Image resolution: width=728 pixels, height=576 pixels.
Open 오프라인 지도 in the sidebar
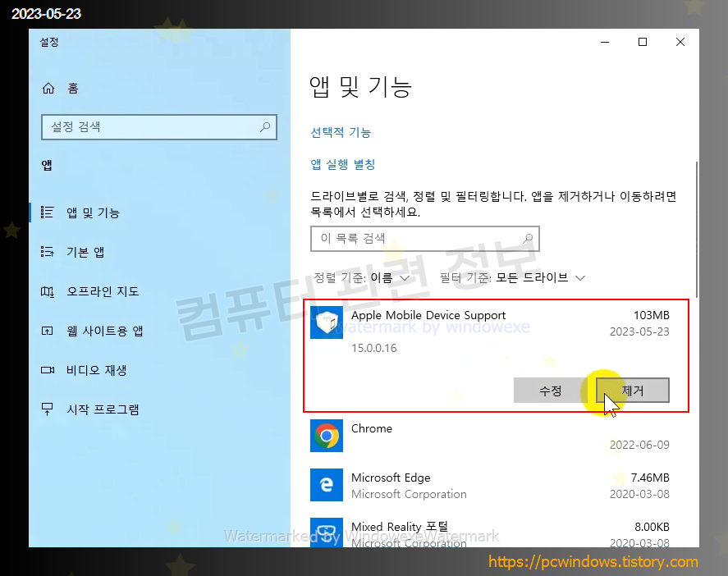103,291
